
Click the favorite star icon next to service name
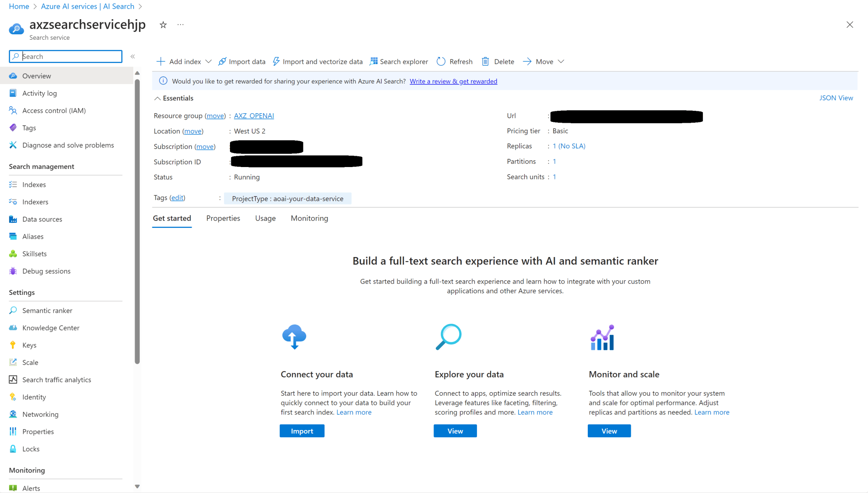[x=163, y=25]
